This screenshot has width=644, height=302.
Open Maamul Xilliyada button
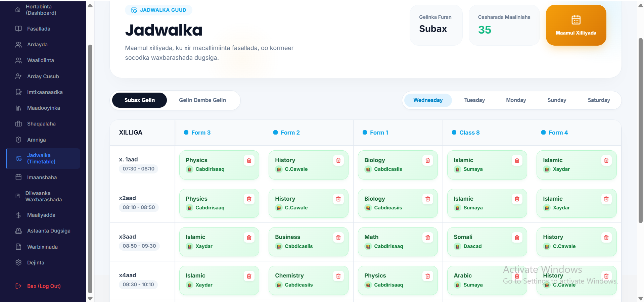pyautogui.click(x=576, y=25)
